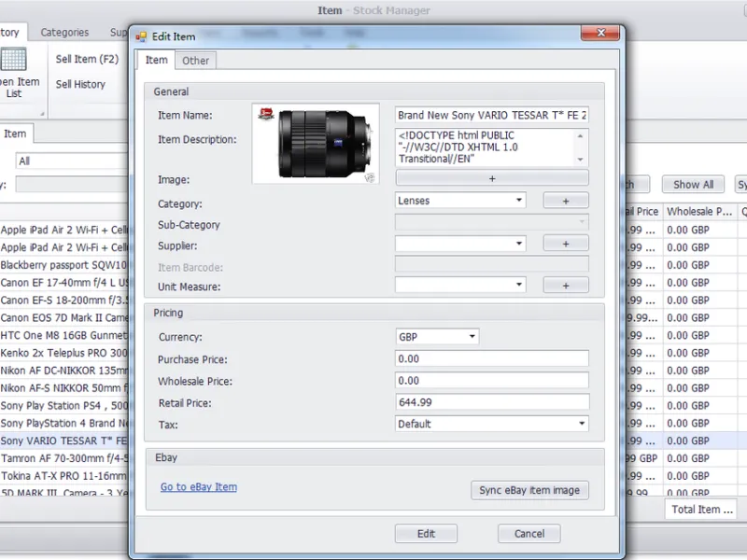Click description scrollbar up arrow
The height and width of the screenshot is (560, 747).
pyautogui.click(x=580, y=135)
